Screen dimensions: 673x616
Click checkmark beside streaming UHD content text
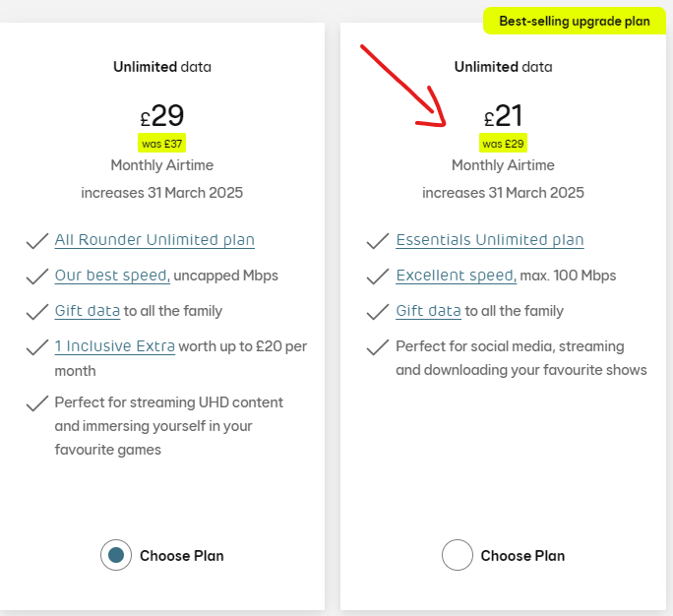tap(37, 403)
